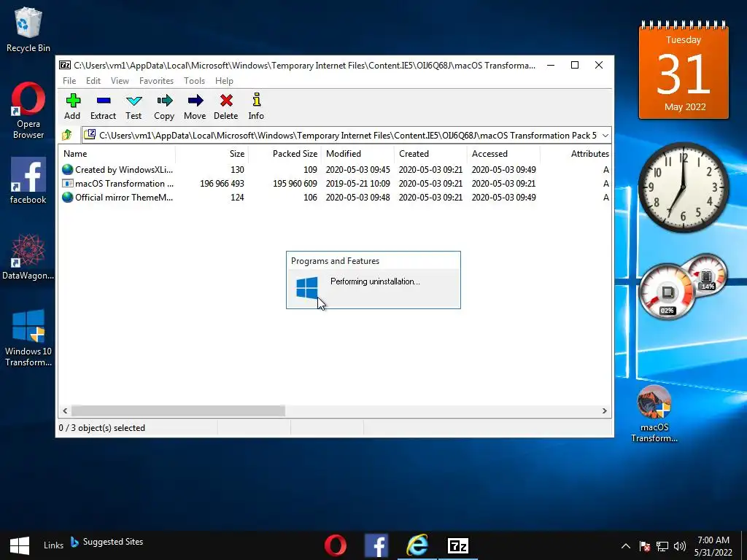Click the Add toolbar icon in 7-Zip
The width and height of the screenshot is (747, 560).
(72, 106)
